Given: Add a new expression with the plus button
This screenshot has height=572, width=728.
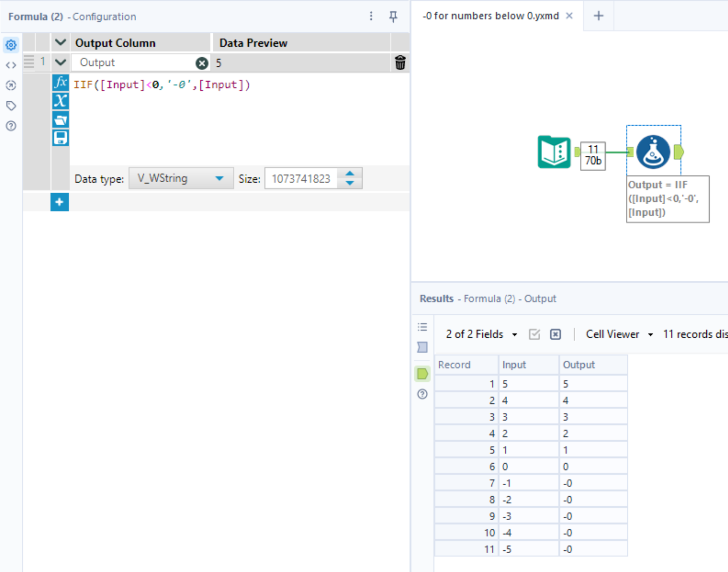Looking at the screenshot, I should tap(60, 202).
